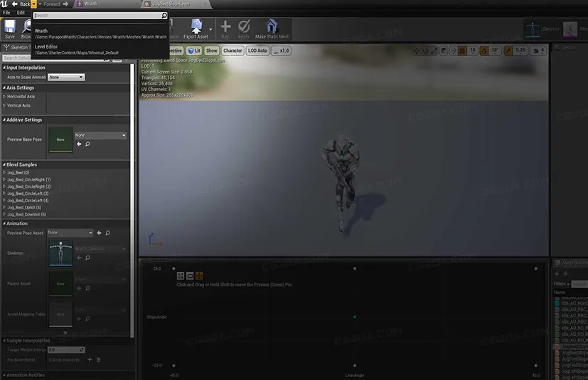
Task: Click Target Weight Interpolation value field
Action: pos(66,350)
